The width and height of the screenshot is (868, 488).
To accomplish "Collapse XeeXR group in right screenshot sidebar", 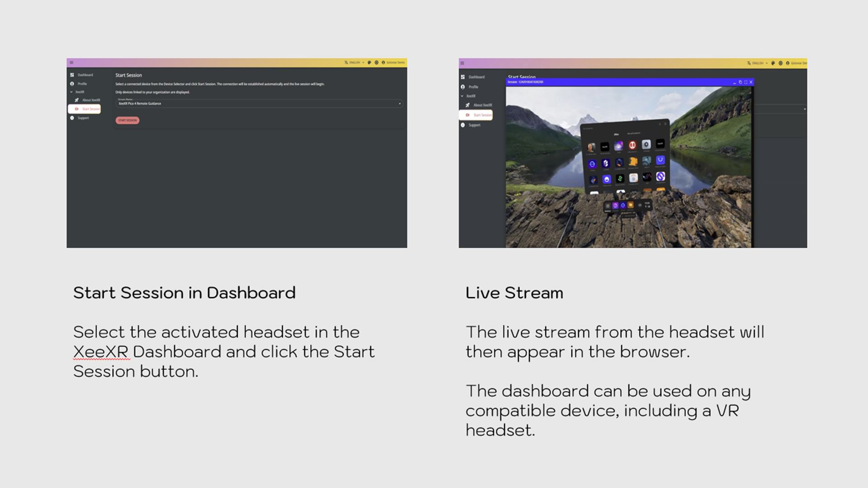I will click(x=468, y=96).
